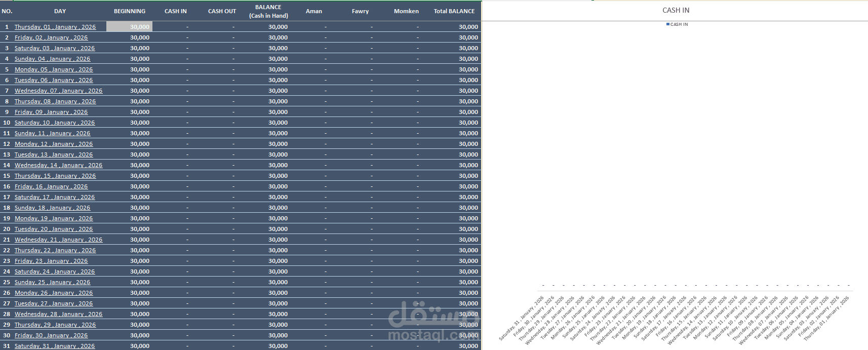Click the Total BALANCE value in row 25
The height and width of the screenshot is (350, 868).
pyautogui.click(x=468, y=282)
